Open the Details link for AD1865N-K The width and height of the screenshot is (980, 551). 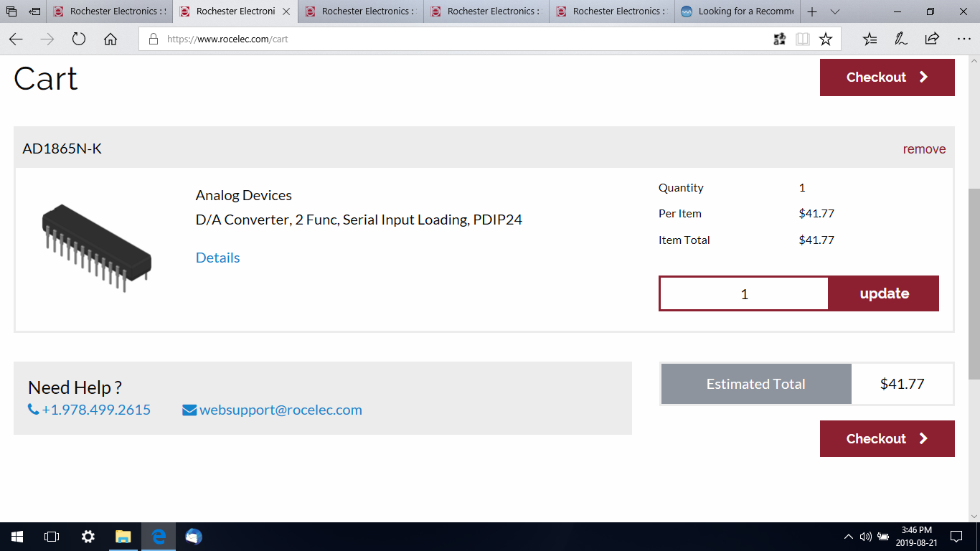tap(217, 258)
